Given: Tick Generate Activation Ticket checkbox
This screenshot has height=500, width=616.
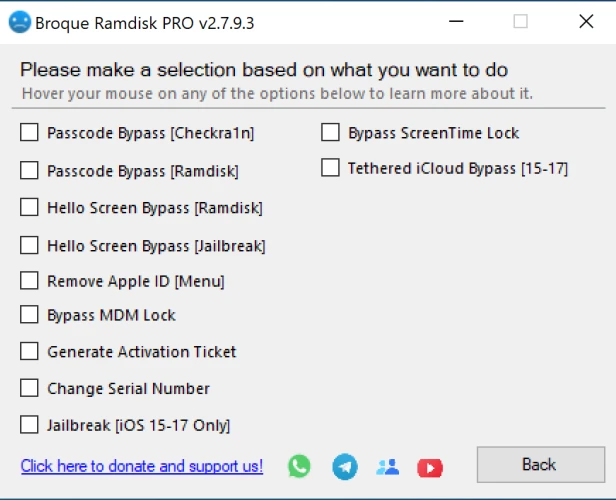Looking at the screenshot, I should pos(29,351).
